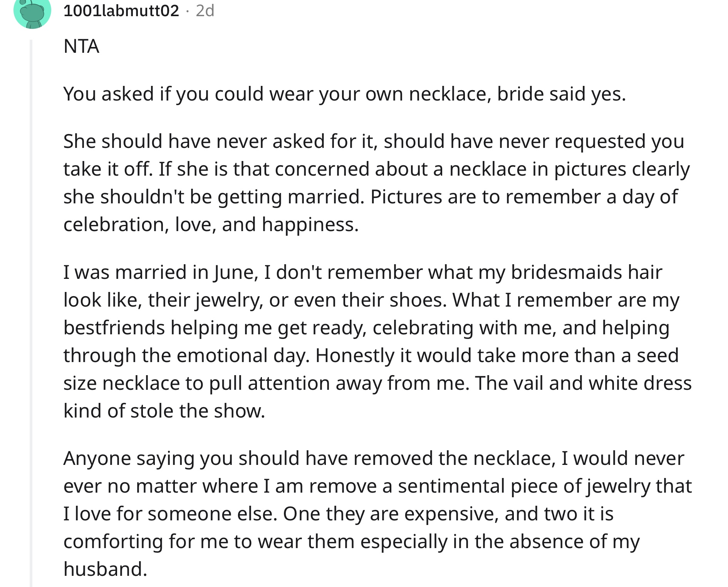Image resolution: width=728 pixels, height=587 pixels.
Task: Open the 1001labmutt02 user profile
Action: 121,10
